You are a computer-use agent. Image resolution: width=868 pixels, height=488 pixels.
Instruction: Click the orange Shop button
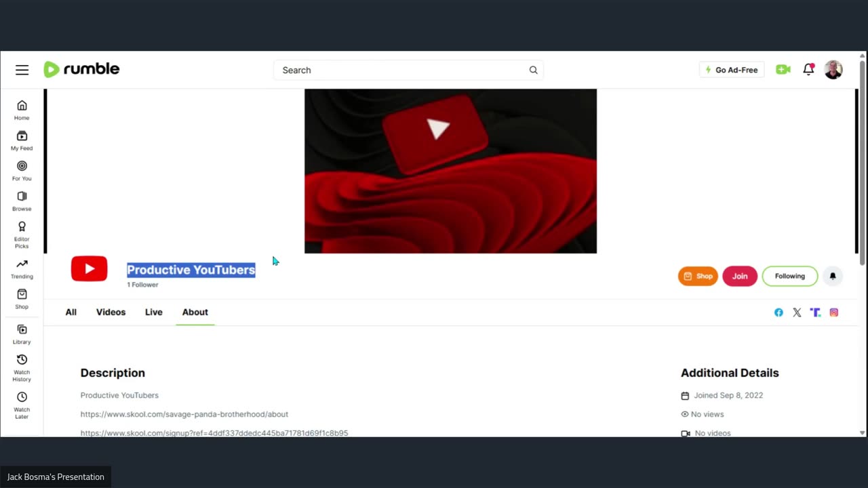[x=698, y=276]
